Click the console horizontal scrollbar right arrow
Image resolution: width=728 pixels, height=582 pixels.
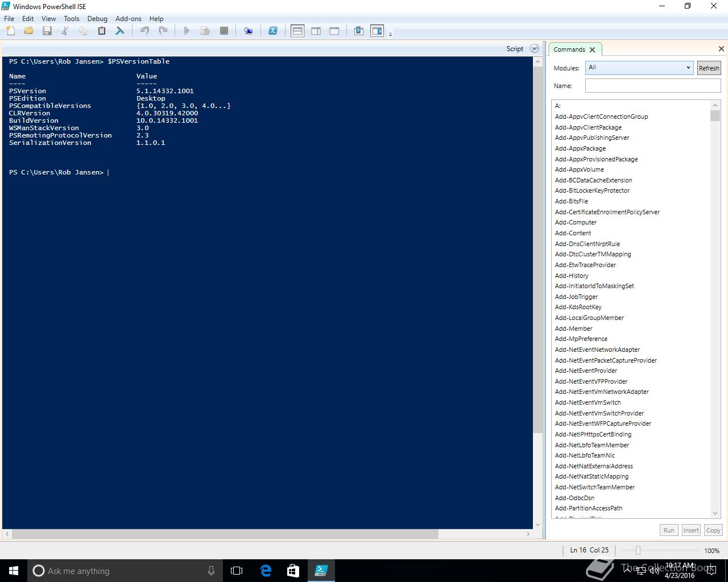[x=528, y=534]
